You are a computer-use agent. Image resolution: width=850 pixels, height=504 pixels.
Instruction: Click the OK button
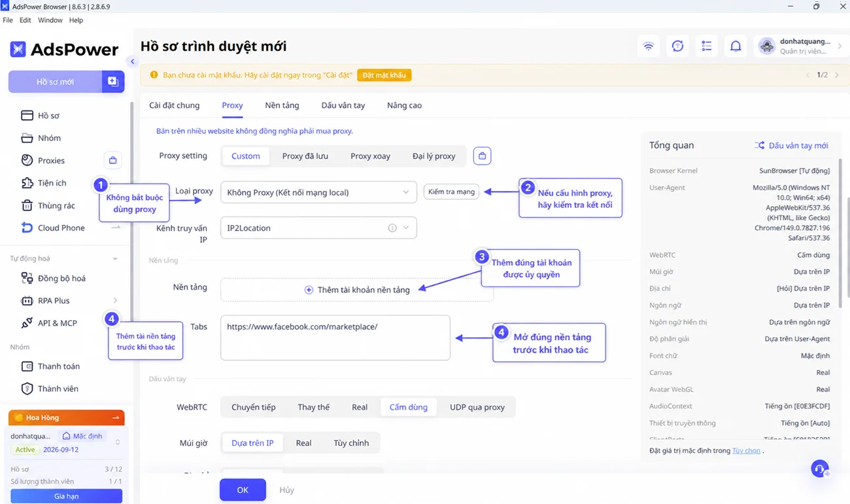pos(243,490)
